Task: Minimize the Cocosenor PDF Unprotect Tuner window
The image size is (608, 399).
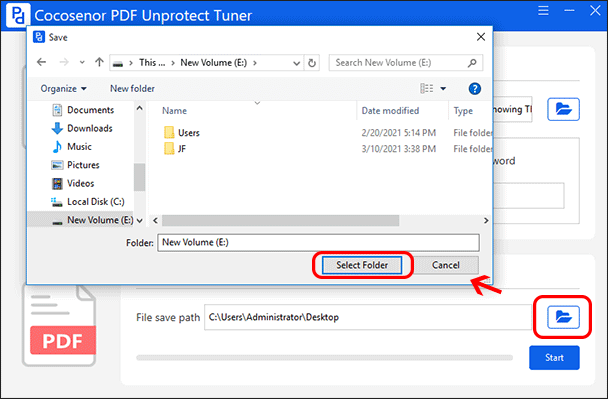Action: pos(569,10)
